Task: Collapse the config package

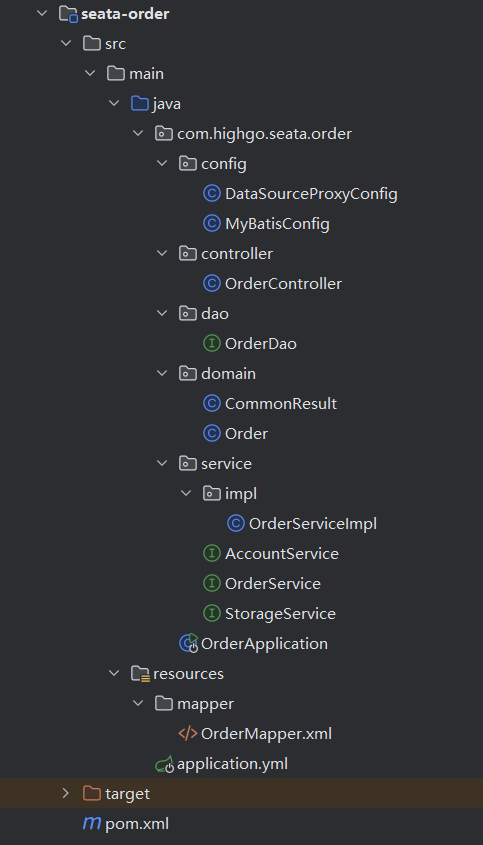Action: coord(162,163)
